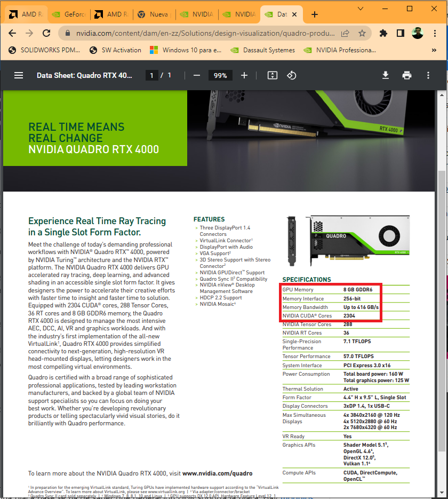Screen dimensions: 448x499
Task: Zoom out the PDF with minus
Action: click(197, 75)
